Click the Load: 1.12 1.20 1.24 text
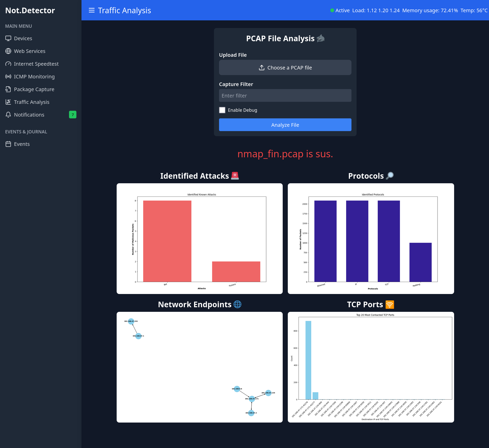Viewport: 489px width, 448px height. pyautogui.click(x=376, y=10)
